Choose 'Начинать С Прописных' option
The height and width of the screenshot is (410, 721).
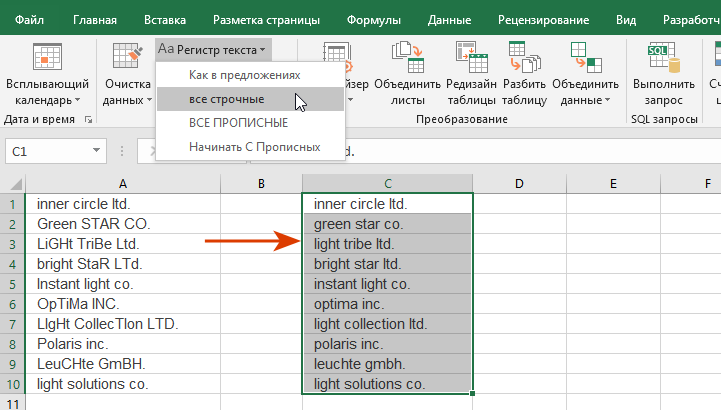(x=250, y=147)
